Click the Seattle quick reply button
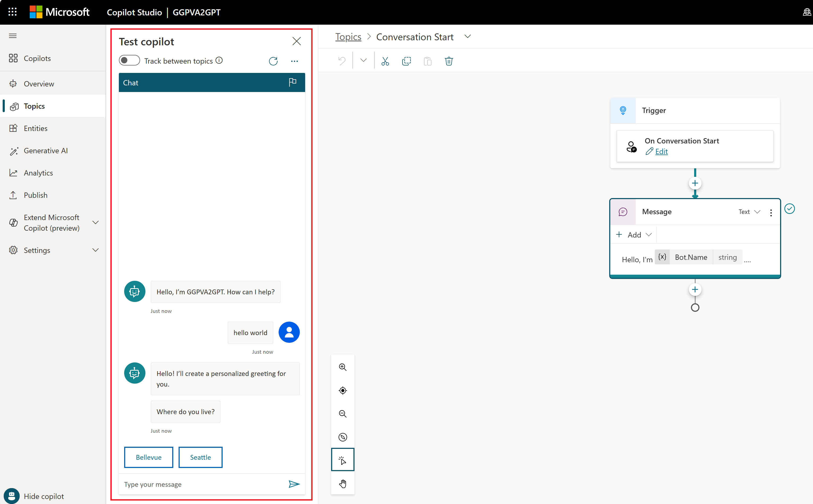This screenshot has width=813, height=504. coord(201,457)
